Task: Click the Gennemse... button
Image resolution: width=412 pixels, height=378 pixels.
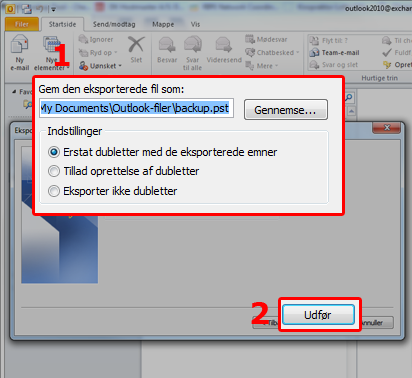Action: click(x=286, y=109)
